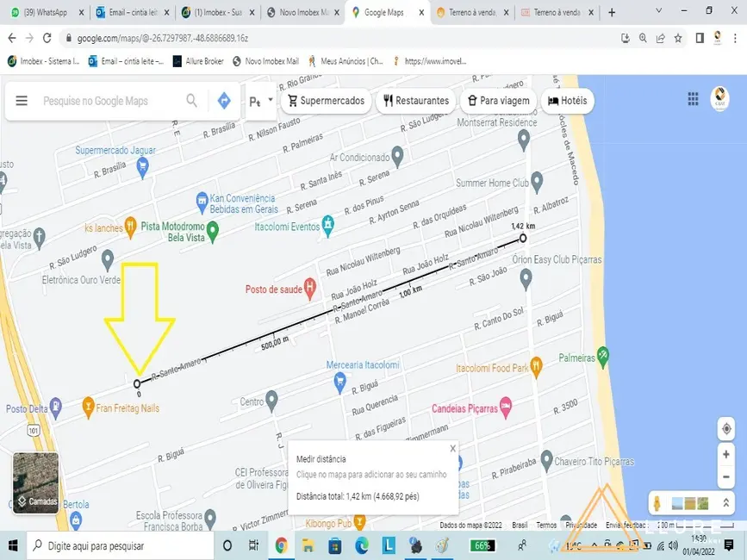Bookmark this page with the star icon
The height and width of the screenshot is (560, 747).
click(679, 38)
